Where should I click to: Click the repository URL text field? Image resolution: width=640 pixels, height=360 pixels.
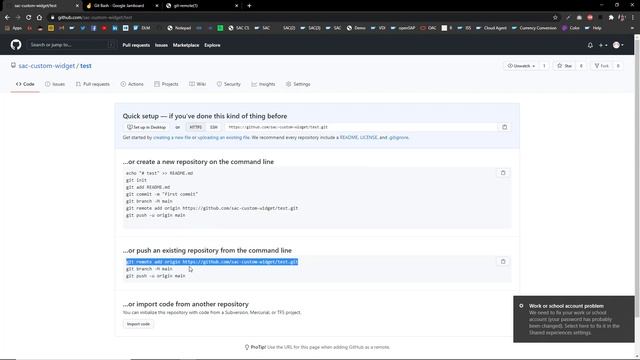click(360, 127)
